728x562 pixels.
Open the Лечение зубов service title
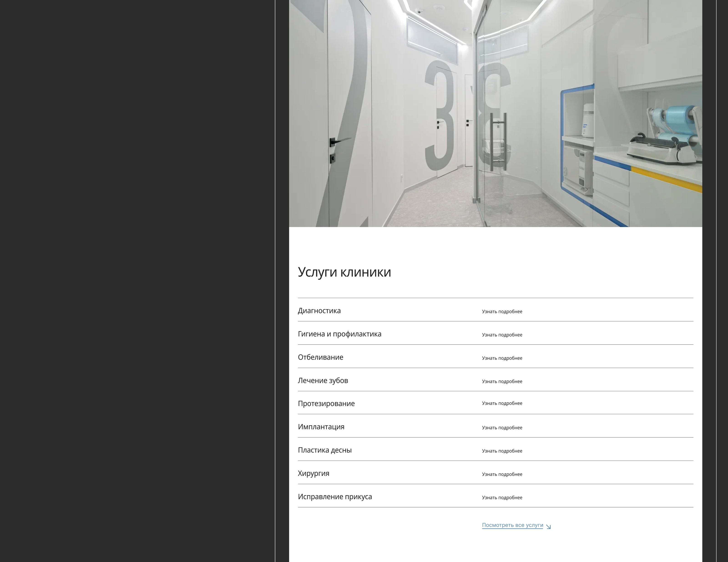(323, 380)
